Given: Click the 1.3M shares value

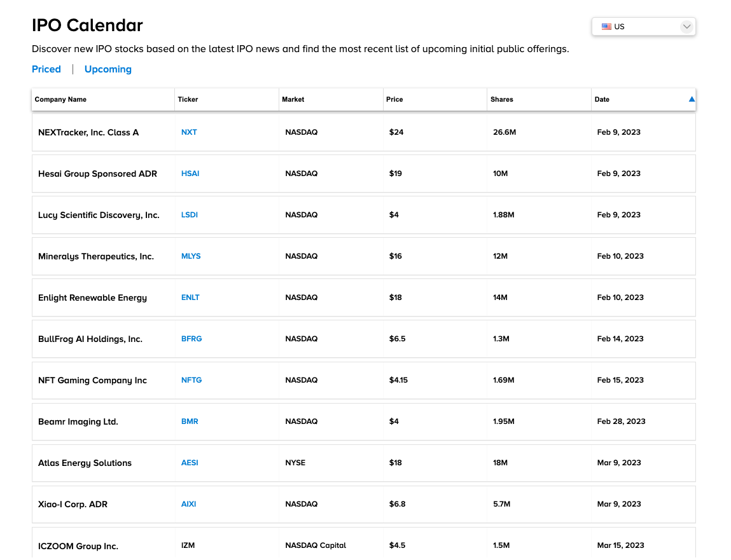Looking at the screenshot, I should coord(501,339).
